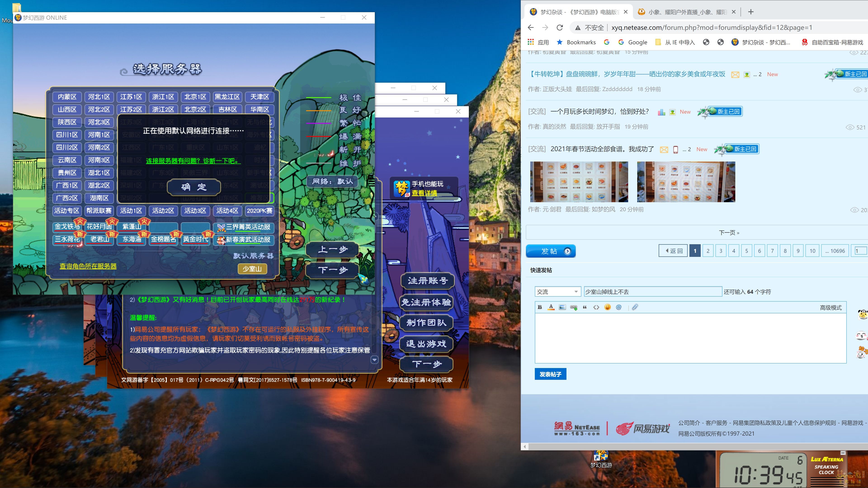This screenshot has height=488, width=868.
Task: Click the Bookmarks star icon
Action: [x=559, y=42]
